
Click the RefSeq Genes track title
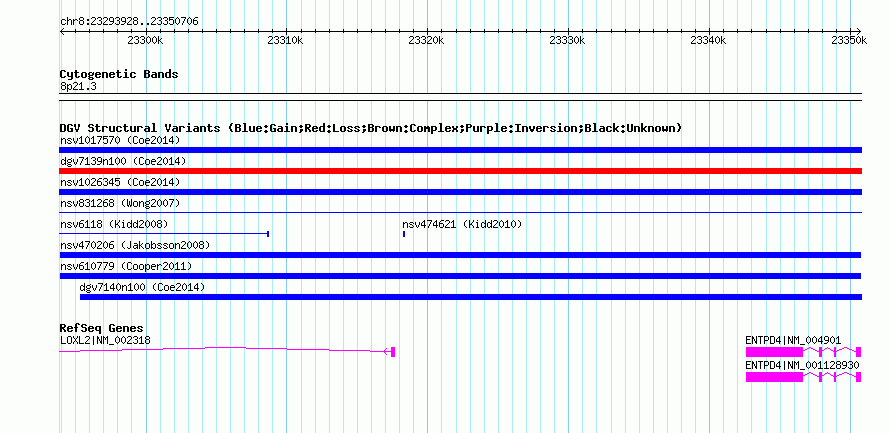coord(102,329)
